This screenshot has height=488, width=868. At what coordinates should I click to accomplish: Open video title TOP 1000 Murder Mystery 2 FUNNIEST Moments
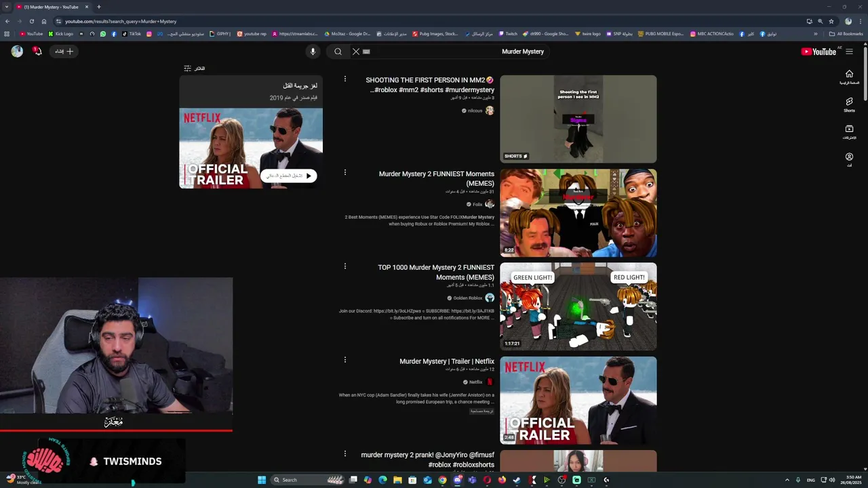tap(436, 272)
